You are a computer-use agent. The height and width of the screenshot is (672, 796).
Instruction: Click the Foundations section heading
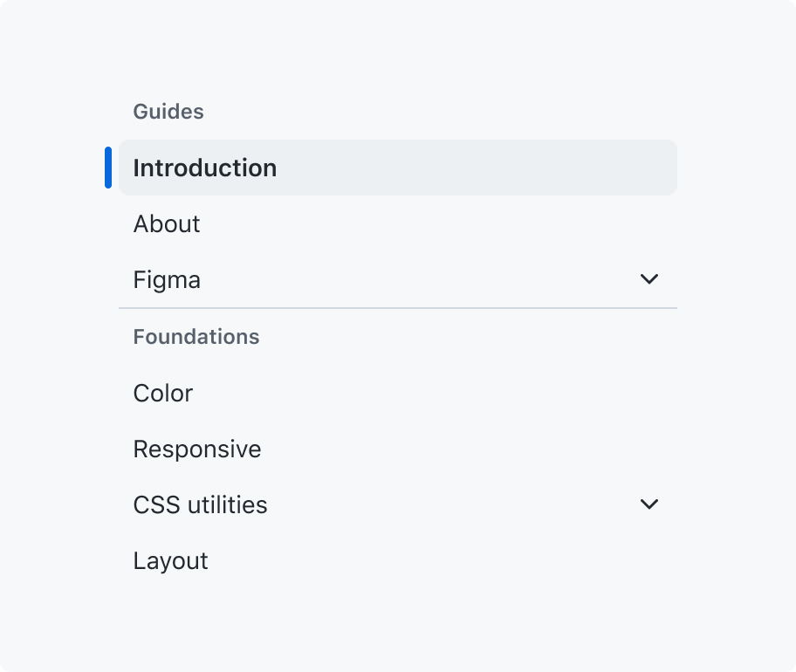tap(196, 337)
